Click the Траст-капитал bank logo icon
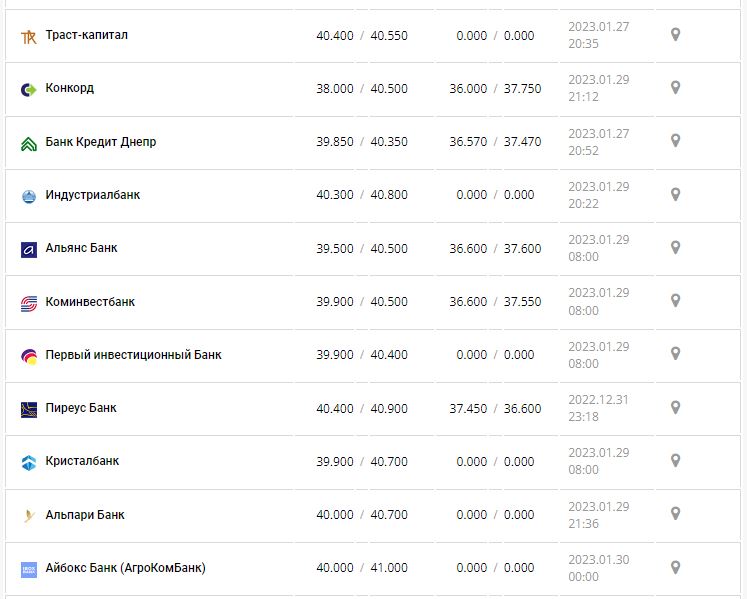The height and width of the screenshot is (599, 747). (x=28, y=36)
